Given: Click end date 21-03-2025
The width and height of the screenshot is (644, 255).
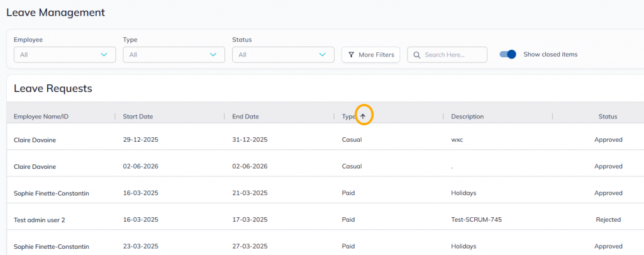Looking at the screenshot, I should click(250, 193).
